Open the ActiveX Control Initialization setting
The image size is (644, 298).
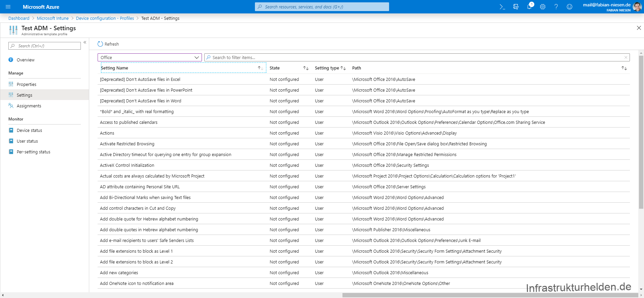pos(127,165)
